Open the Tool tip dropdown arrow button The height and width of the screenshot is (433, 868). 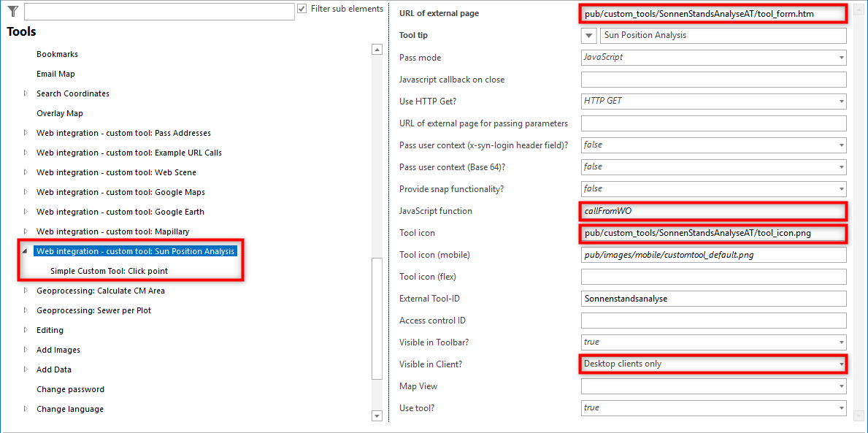click(588, 35)
